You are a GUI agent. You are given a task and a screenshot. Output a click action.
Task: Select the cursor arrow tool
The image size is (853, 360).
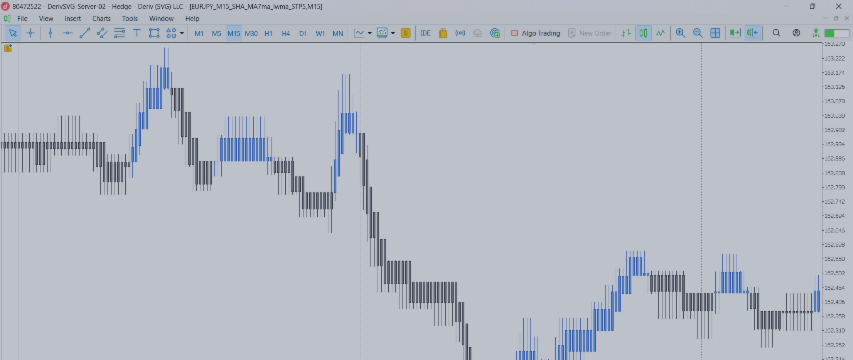(x=13, y=33)
